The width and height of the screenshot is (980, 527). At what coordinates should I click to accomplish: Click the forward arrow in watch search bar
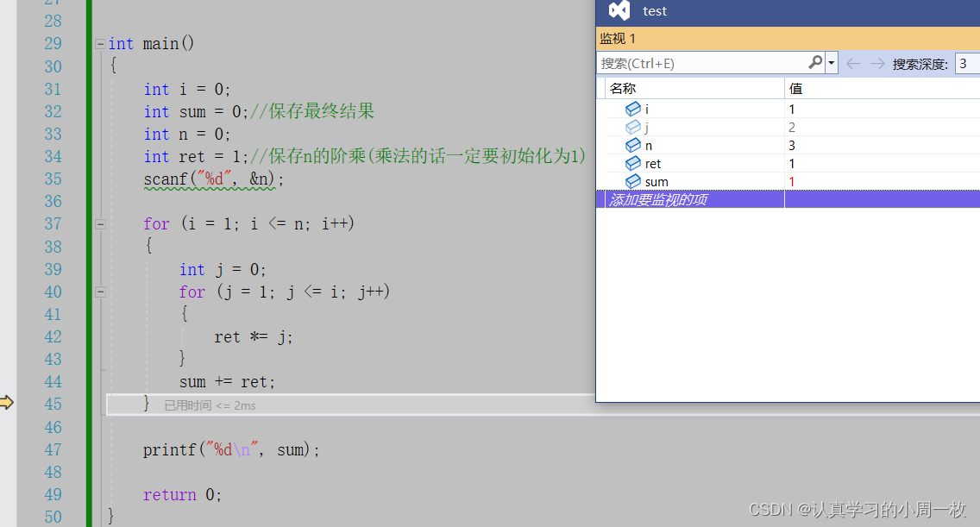click(x=877, y=63)
